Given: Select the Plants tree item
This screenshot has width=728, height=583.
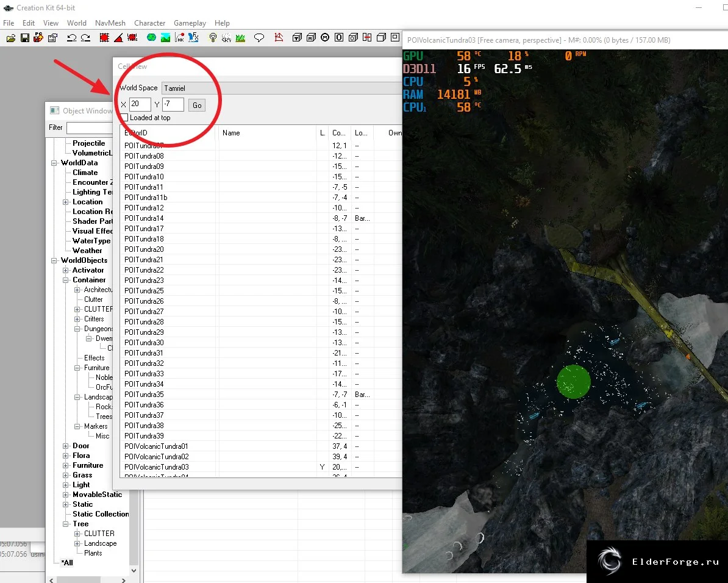Looking at the screenshot, I should [93, 553].
